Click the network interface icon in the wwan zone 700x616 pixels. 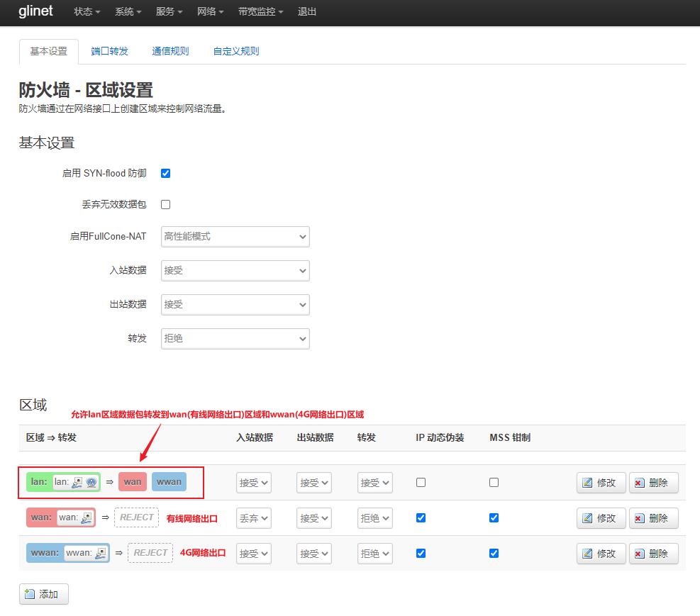[x=101, y=553]
